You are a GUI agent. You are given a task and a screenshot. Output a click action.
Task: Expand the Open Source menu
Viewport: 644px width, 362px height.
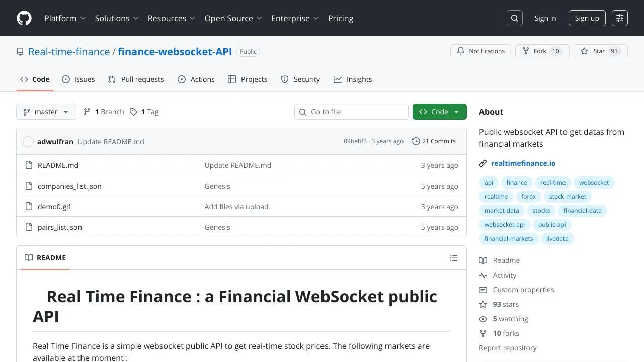coord(233,18)
